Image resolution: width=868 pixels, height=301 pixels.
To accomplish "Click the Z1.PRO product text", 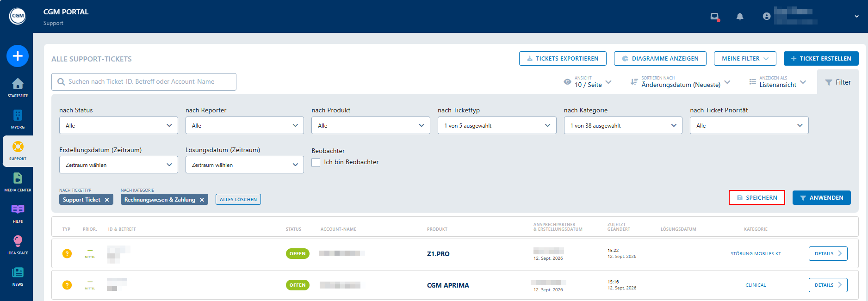I will click(438, 254).
